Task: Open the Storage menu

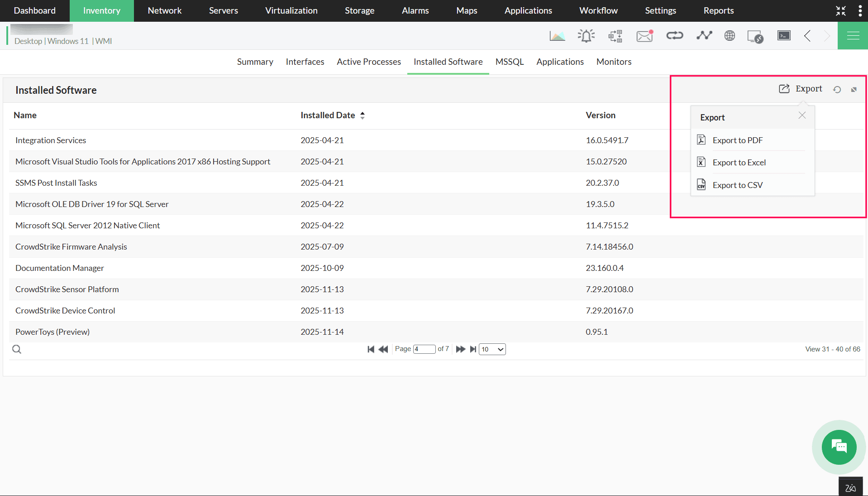Action: (x=360, y=11)
